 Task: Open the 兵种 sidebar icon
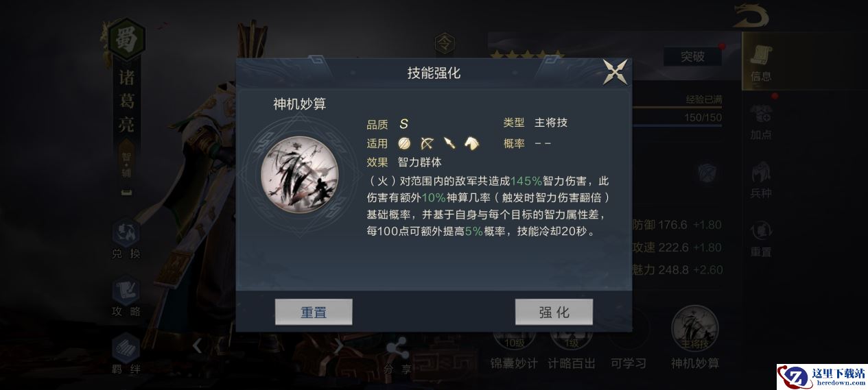[761, 181]
